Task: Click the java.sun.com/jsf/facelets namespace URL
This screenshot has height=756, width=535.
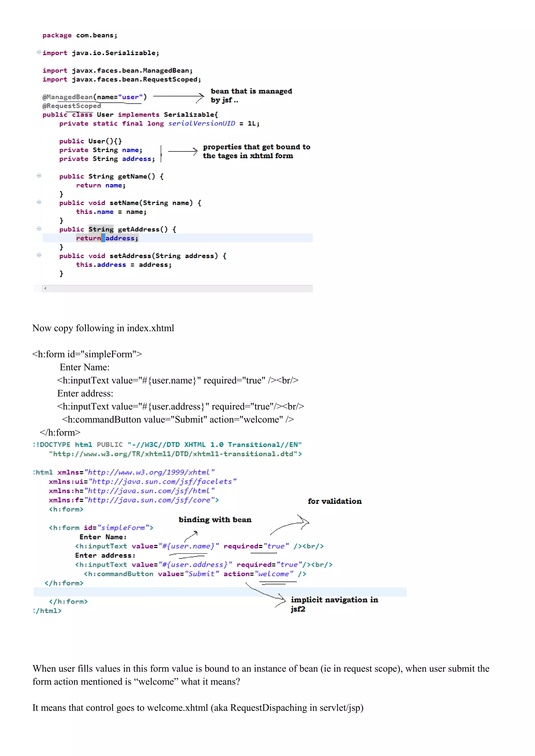Action: pyautogui.click(x=162, y=482)
